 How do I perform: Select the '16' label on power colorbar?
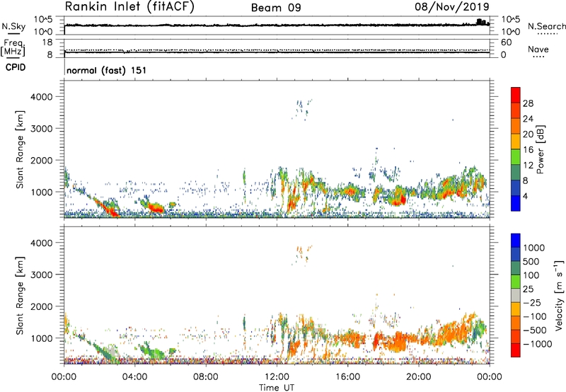pyautogui.click(x=528, y=150)
